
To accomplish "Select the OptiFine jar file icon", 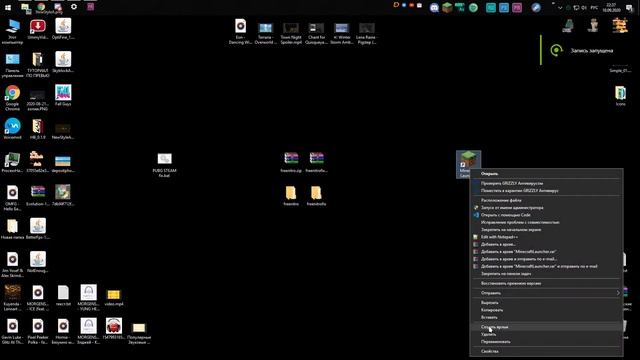I will coord(63,29).
